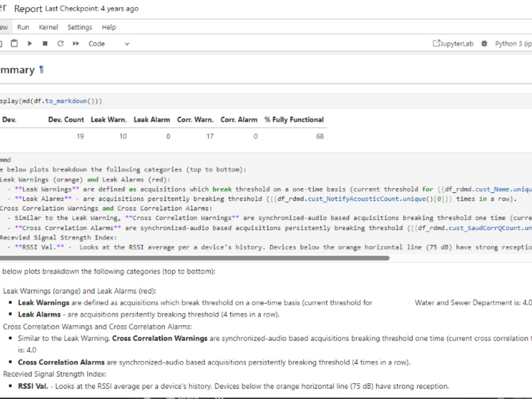Screen dimensions: 532x399
Task: Click the **RSSI Val.** line in code cell
Action: (x=270, y=247)
